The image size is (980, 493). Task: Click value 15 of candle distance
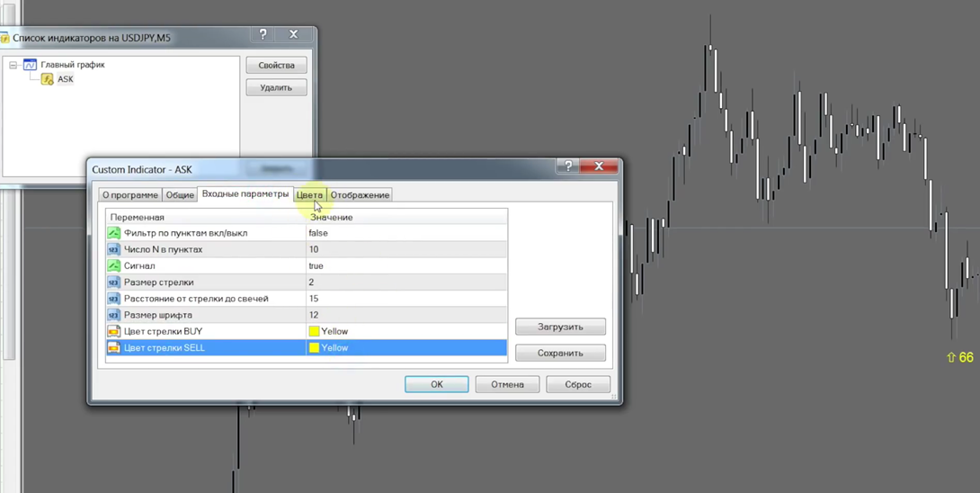point(314,299)
